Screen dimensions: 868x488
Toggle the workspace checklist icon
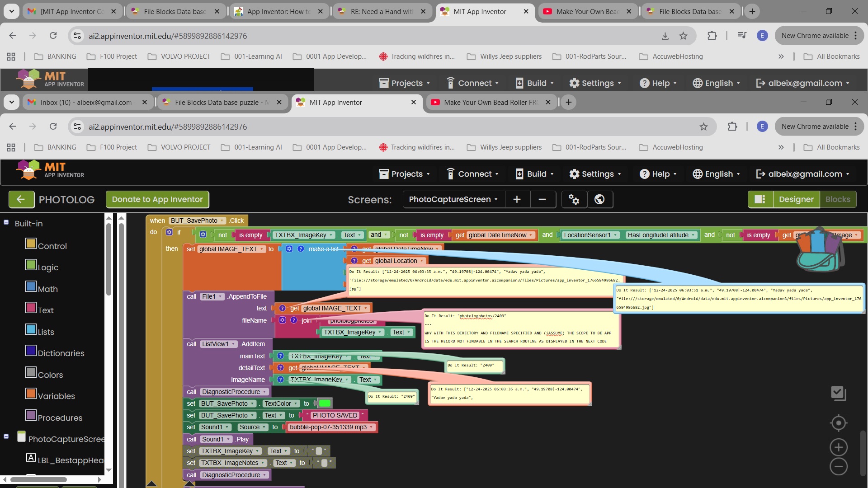click(839, 393)
